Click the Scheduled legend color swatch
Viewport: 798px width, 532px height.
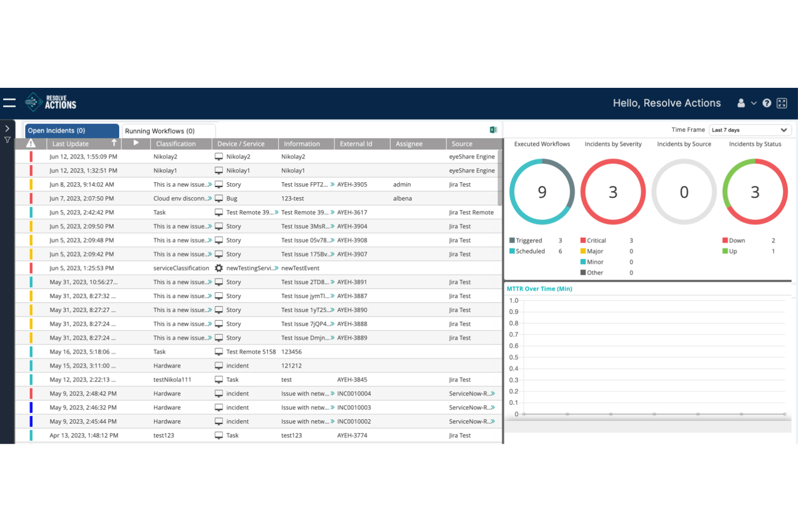pos(512,251)
